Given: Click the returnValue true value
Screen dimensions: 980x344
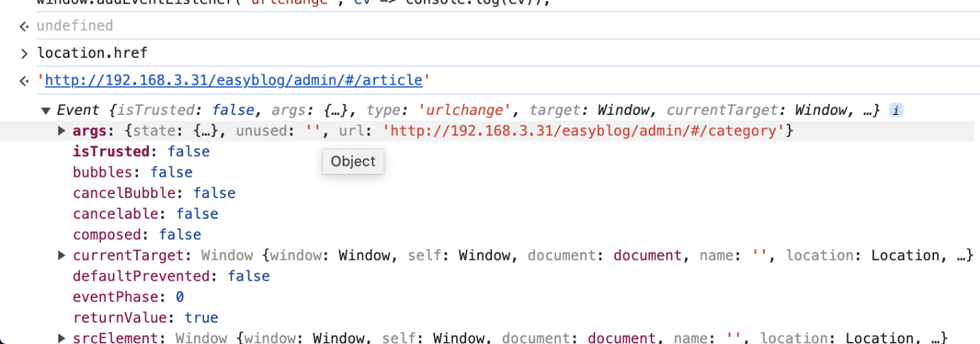Looking at the screenshot, I should (x=201, y=317).
